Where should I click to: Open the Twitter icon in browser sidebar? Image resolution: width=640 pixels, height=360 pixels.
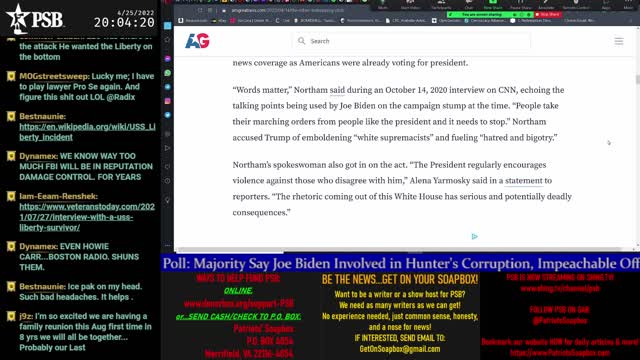point(167,115)
